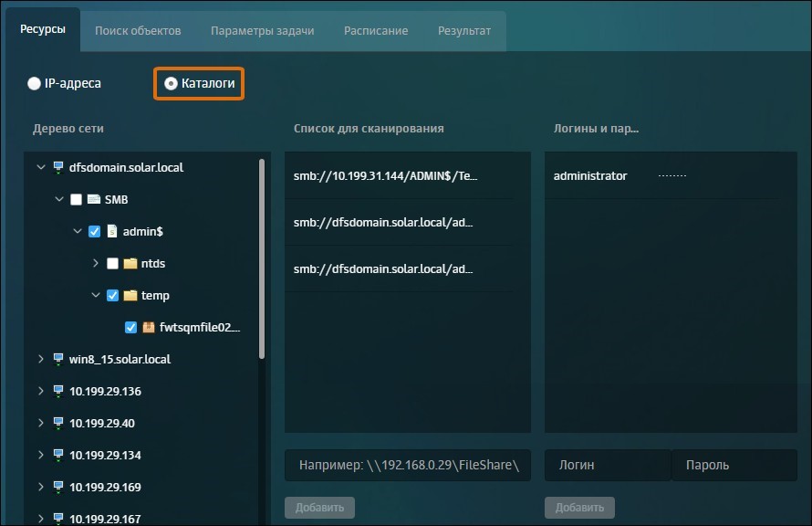The width and height of the screenshot is (812, 526).
Task: Select the Каталоги radio button
Action: click(171, 83)
